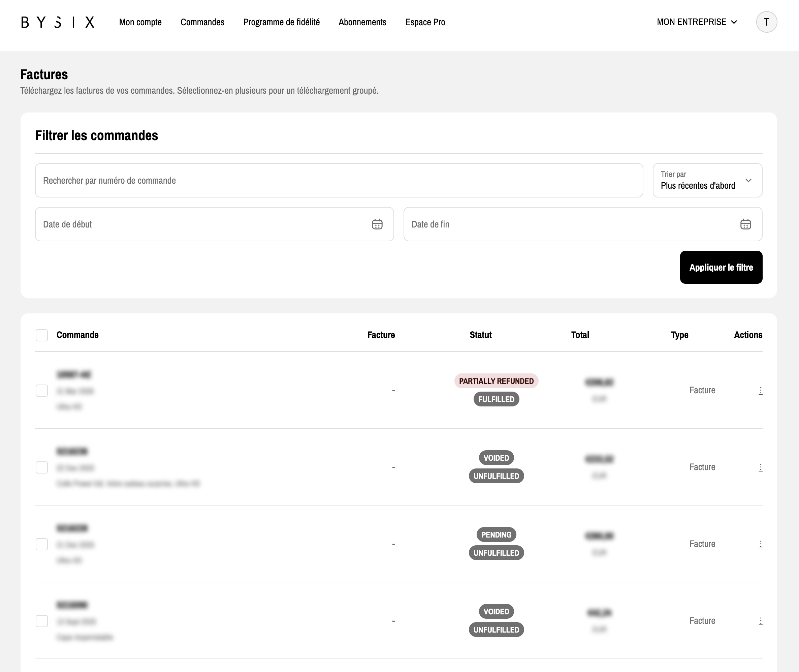Image resolution: width=799 pixels, height=672 pixels.
Task: Toggle the select-all checkbox in the table header
Action: coord(42,335)
